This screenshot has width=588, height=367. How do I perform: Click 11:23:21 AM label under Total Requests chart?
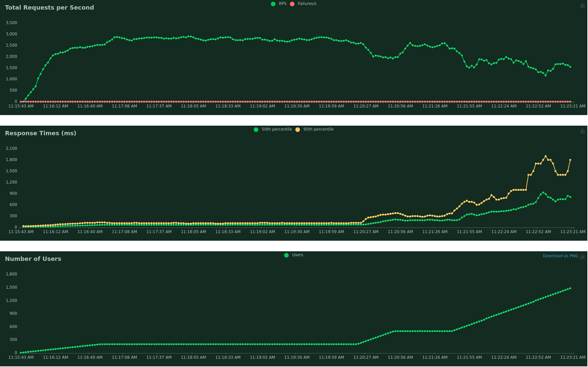pos(573,106)
